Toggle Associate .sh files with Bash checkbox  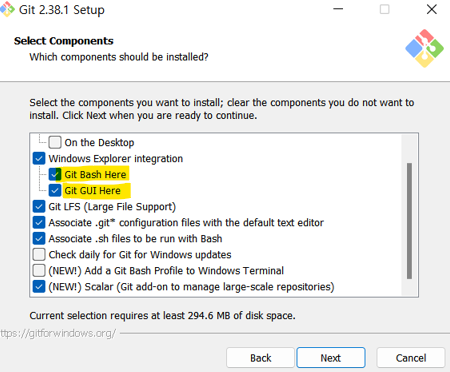tap(39, 238)
